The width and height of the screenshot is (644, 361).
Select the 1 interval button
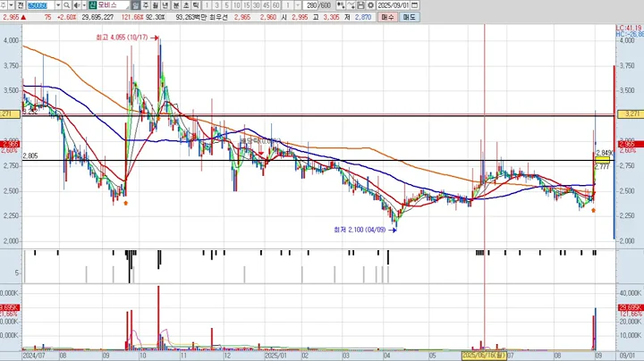pyautogui.click(x=207, y=5)
